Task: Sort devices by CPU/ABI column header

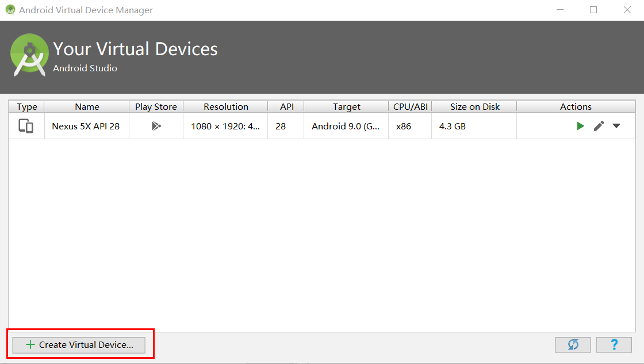Action: [411, 107]
